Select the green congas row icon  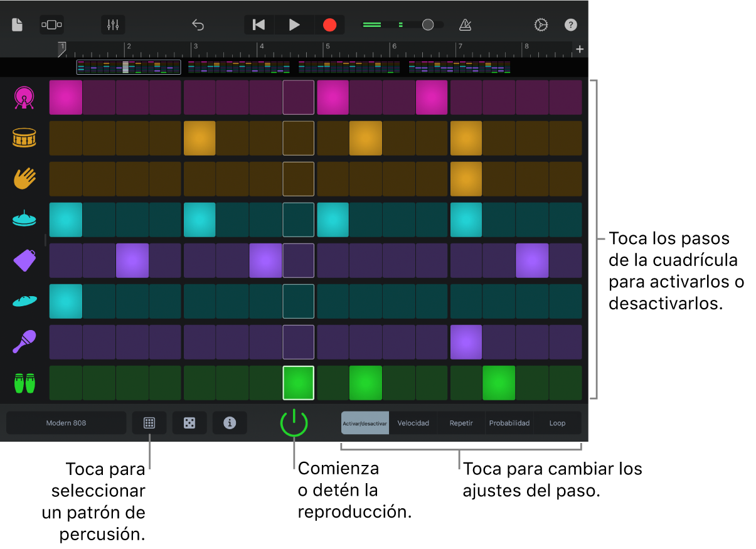tap(24, 383)
